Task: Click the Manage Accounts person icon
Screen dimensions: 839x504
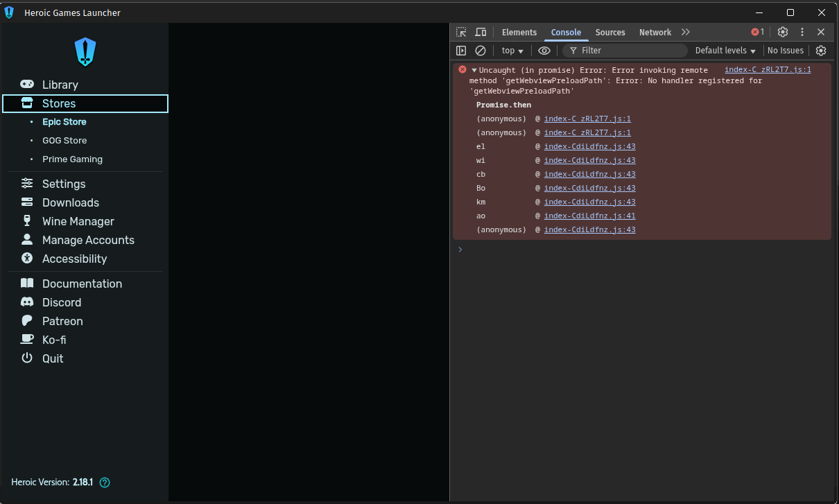Action: coord(27,239)
